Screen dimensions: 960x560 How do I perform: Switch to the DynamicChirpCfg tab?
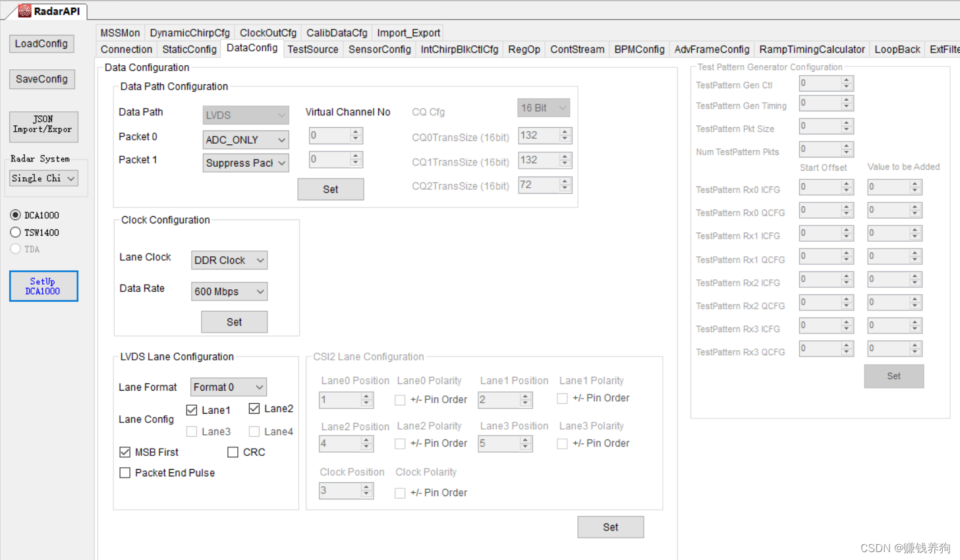(190, 32)
